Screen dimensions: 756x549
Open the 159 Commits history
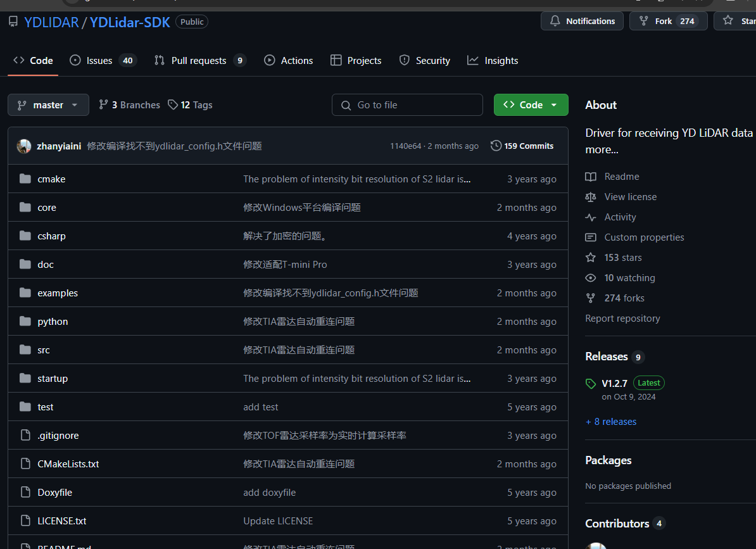(x=522, y=146)
